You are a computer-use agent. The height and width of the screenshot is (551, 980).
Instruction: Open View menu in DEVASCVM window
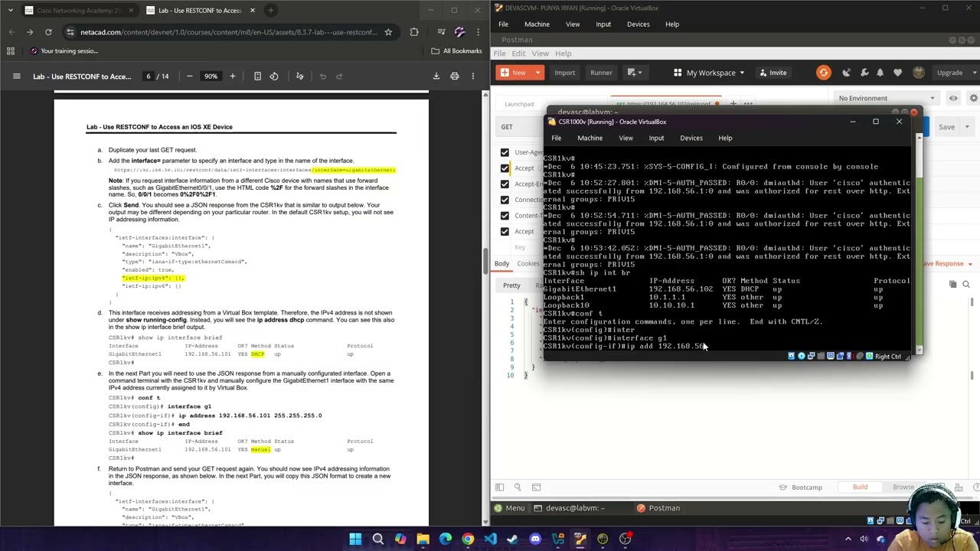(573, 24)
